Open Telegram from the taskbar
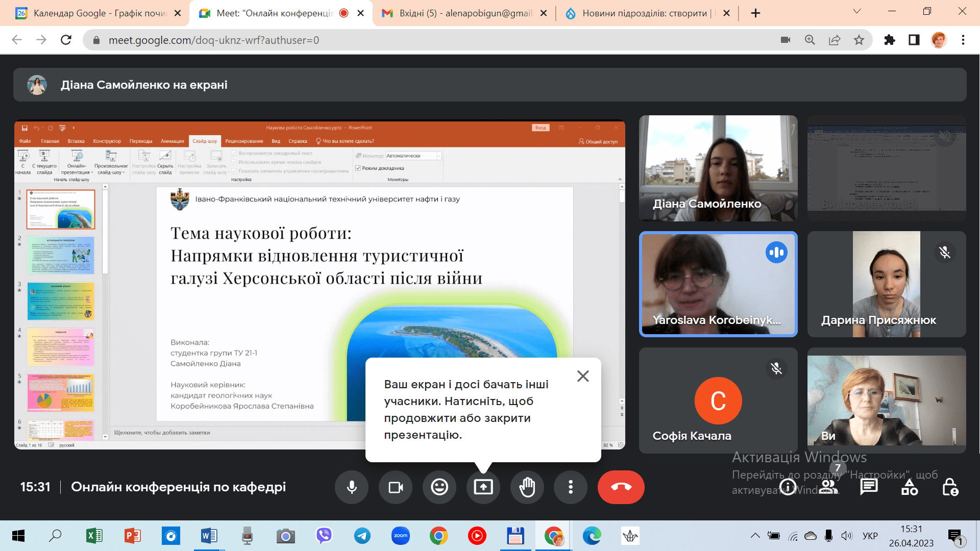Image resolution: width=980 pixels, height=551 pixels. (362, 536)
